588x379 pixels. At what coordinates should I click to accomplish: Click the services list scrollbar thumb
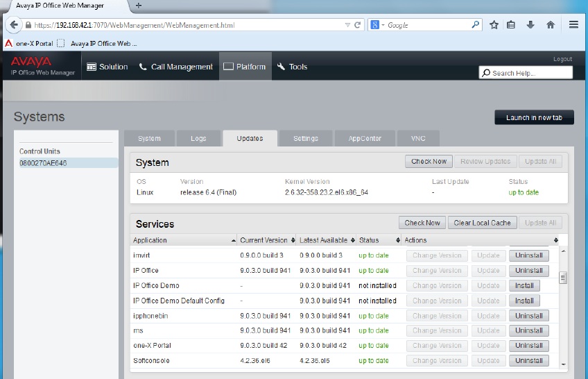[563, 278]
